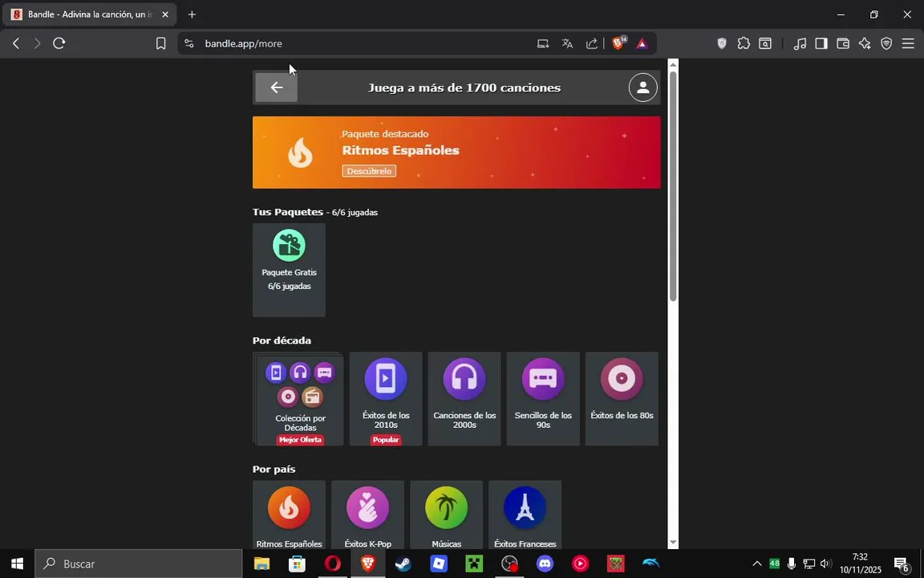Select the Colección por Décadas bundle

(300, 399)
